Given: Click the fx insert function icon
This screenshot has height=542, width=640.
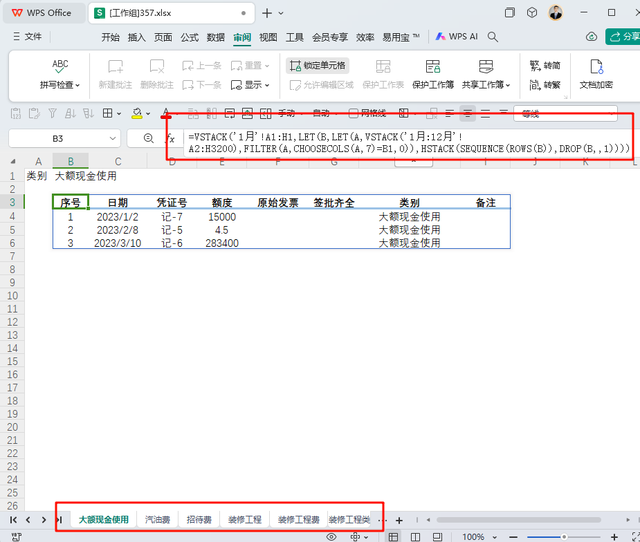Looking at the screenshot, I should tap(171, 139).
